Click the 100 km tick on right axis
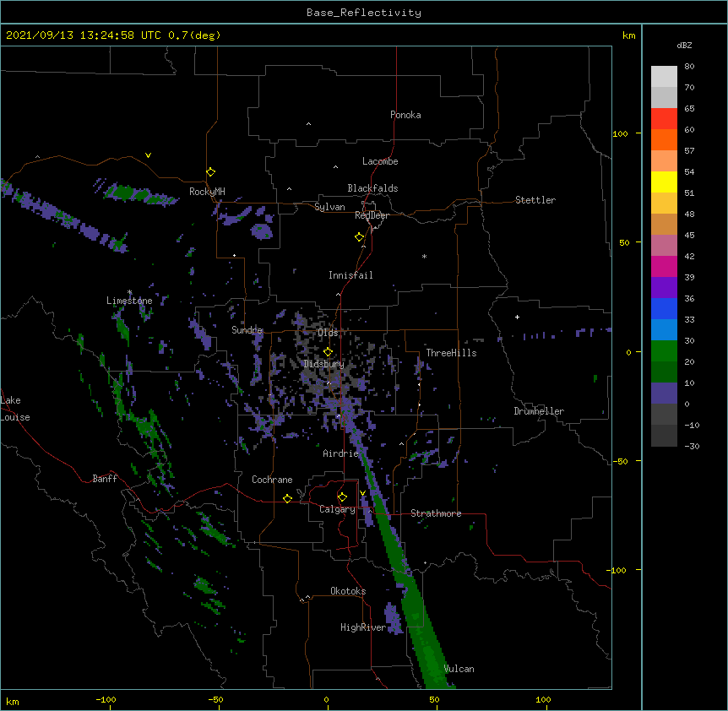728x711 pixels. click(620, 133)
